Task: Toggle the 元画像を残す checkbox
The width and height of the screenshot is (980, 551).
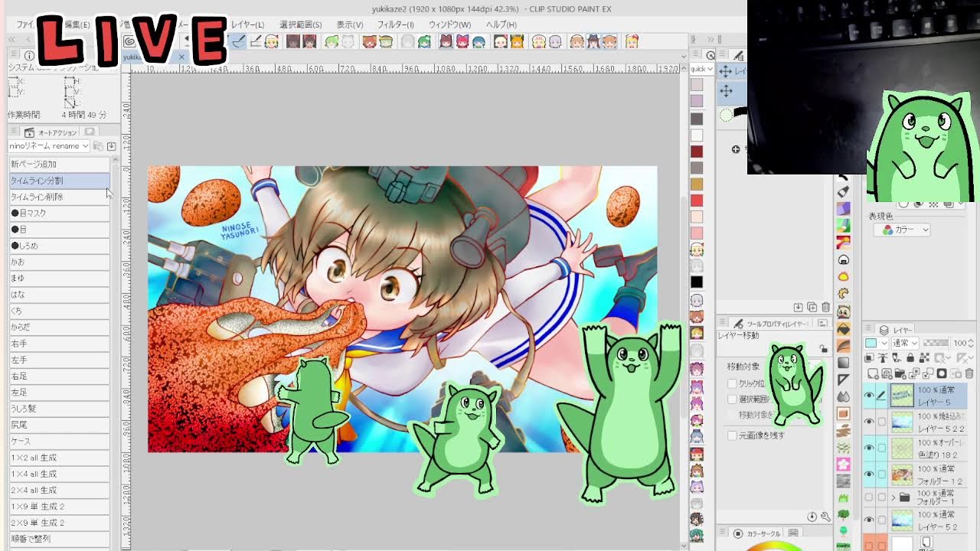Action: (x=732, y=435)
